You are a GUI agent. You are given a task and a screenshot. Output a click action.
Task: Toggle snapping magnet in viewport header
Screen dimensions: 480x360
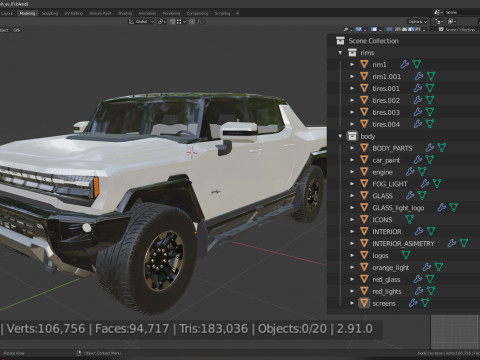point(173,22)
